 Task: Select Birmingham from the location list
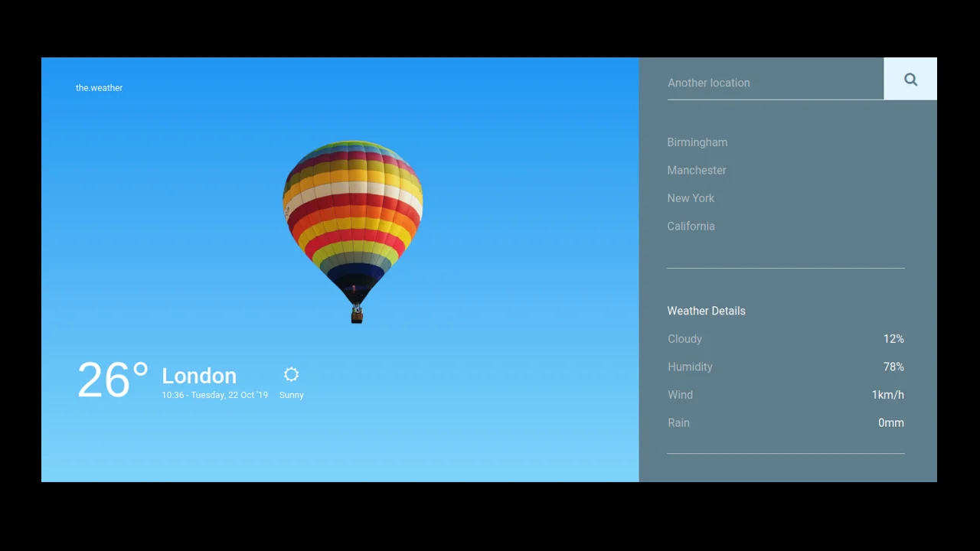point(697,142)
